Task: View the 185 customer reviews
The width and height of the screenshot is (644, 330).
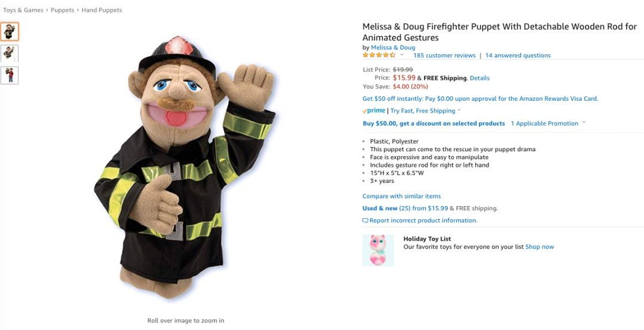Action: point(444,55)
